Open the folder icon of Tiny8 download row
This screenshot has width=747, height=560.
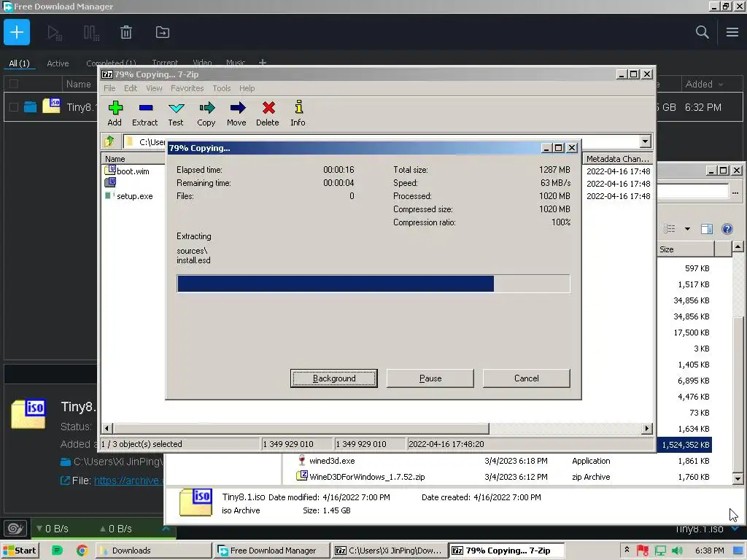tap(30, 106)
